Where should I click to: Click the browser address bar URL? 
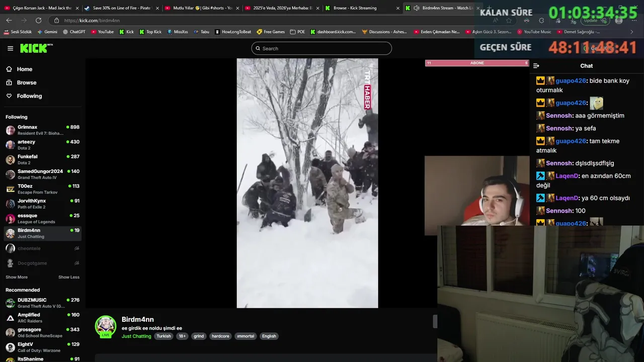pyautogui.click(x=92, y=21)
